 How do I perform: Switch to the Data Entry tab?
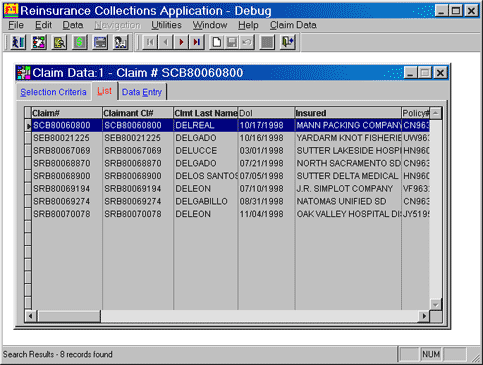(x=142, y=92)
